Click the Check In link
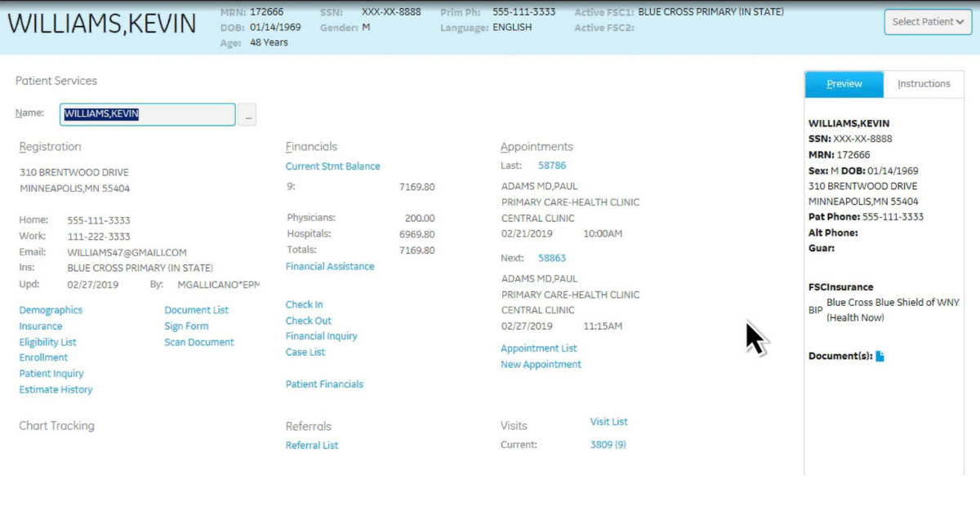The image size is (980, 514). [x=304, y=304]
